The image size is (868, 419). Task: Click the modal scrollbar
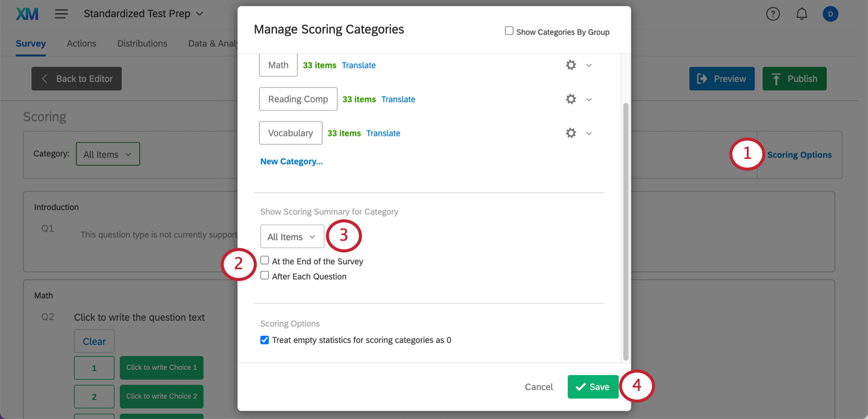tap(625, 230)
